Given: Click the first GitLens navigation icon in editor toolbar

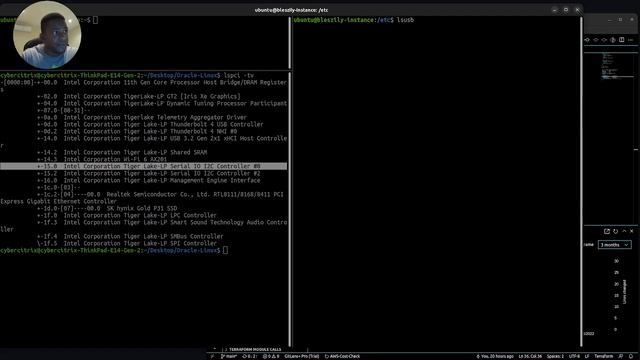Looking at the screenshot, I should point(587,40).
